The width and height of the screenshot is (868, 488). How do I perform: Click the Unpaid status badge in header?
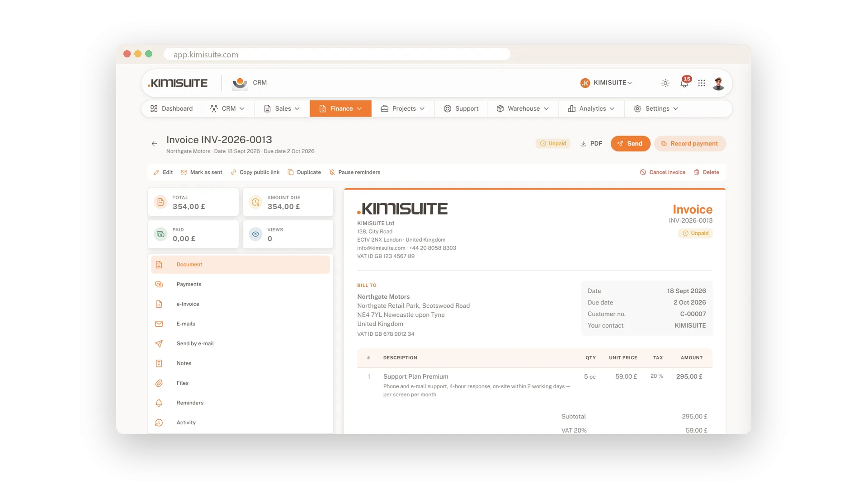pyautogui.click(x=553, y=144)
